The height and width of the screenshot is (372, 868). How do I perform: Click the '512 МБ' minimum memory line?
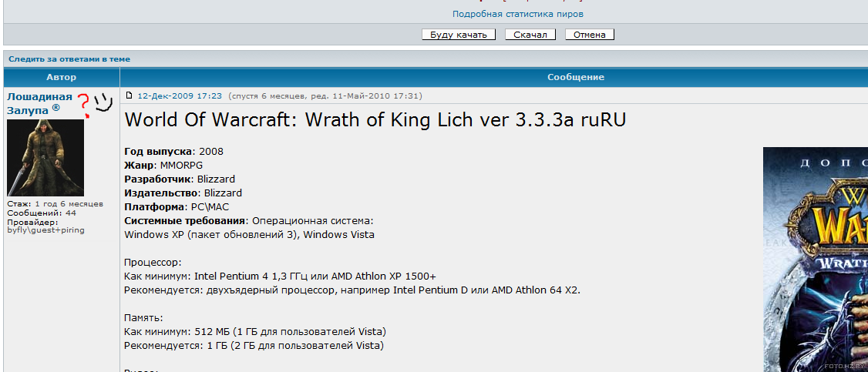[x=255, y=332]
